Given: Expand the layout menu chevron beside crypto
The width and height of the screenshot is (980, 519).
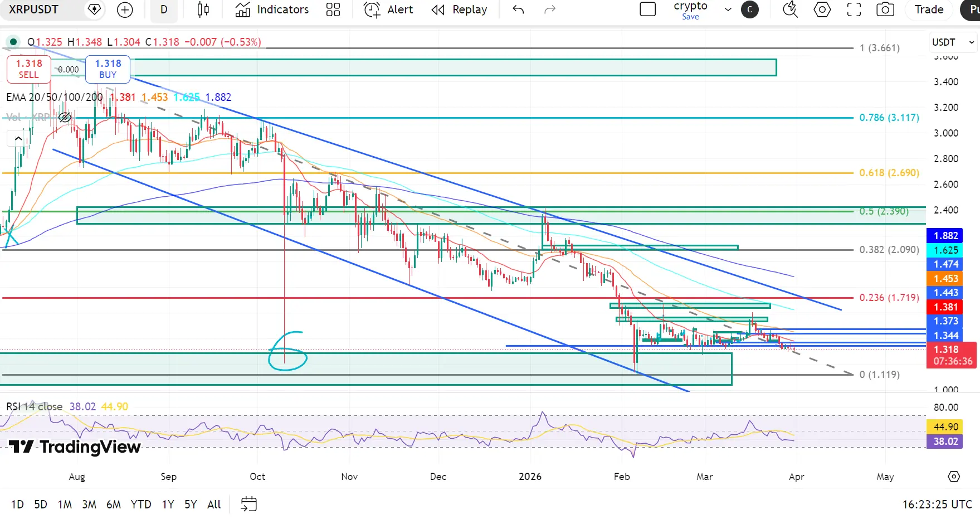Looking at the screenshot, I should pos(728,9).
